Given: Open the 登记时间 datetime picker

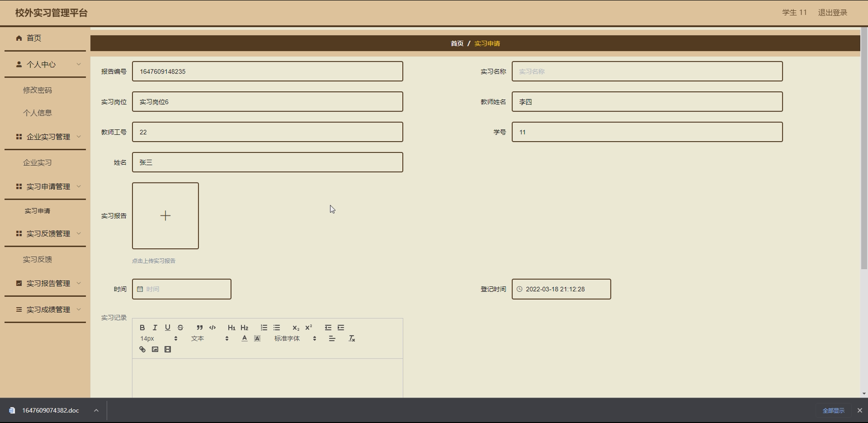Looking at the screenshot, I should (x=561, y=289).
